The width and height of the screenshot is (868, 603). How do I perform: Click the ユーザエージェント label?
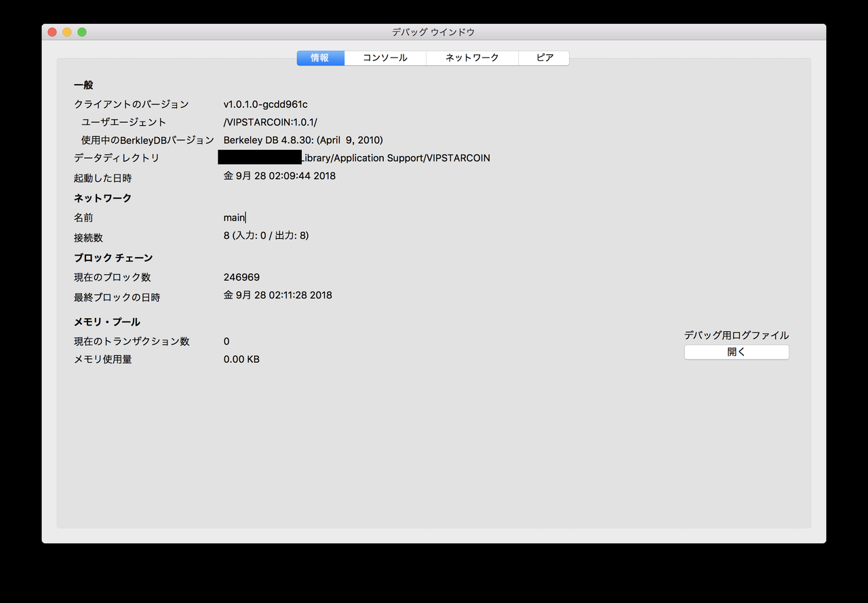pyautogui.click(x=124, y=122)
